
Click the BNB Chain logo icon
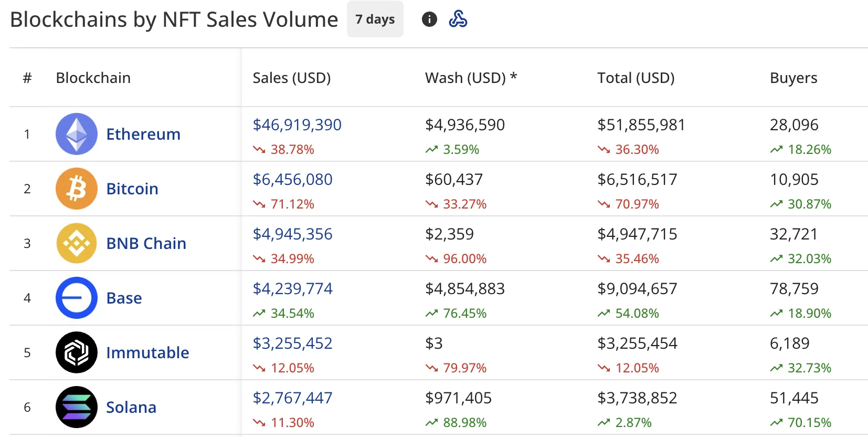77,243
